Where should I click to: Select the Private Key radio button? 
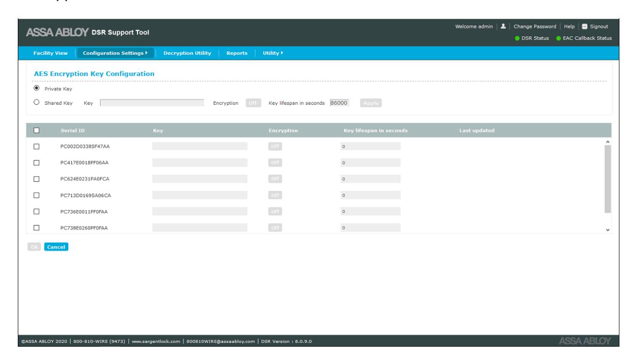pyautogui.click(x=37, y=88)
